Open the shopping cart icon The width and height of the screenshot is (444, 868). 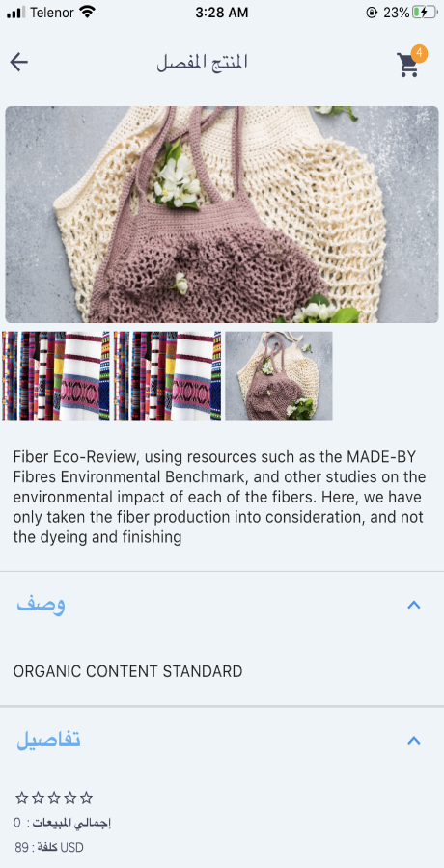(407, 65)
